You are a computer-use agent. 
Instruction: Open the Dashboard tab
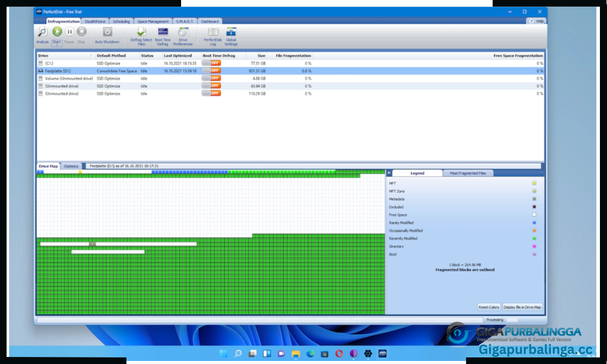pyautogui.click(x=210, y=21)
